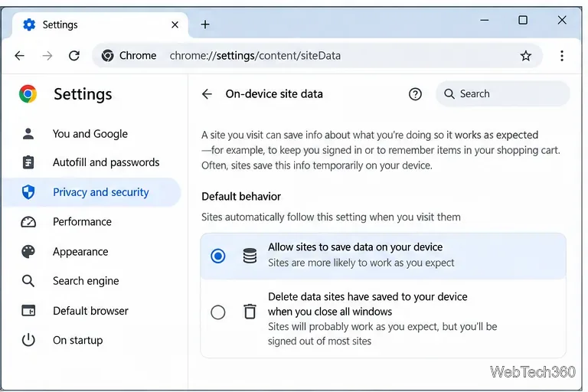
Task: Click the trash icon for Delete data
Action: (x=250, y=312)
